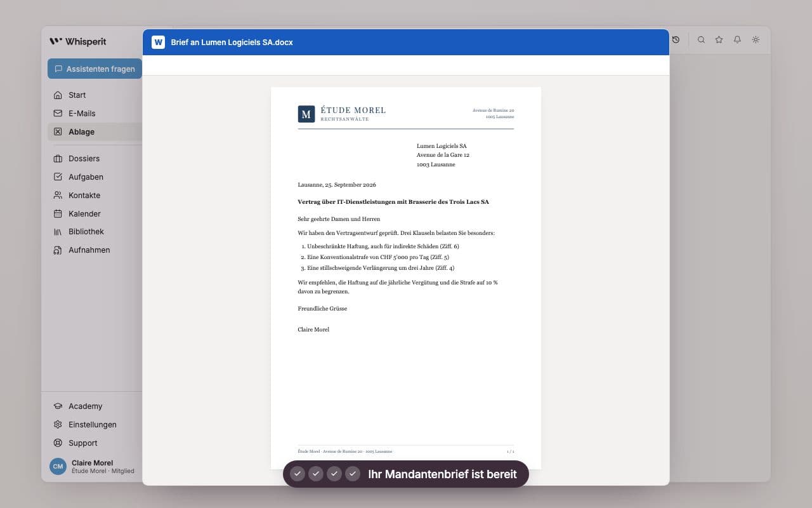Click the document title Brief an Lumen Logiciels SA.docx
812x508 pixels.
pyautogui.click(x=232, y=43)
